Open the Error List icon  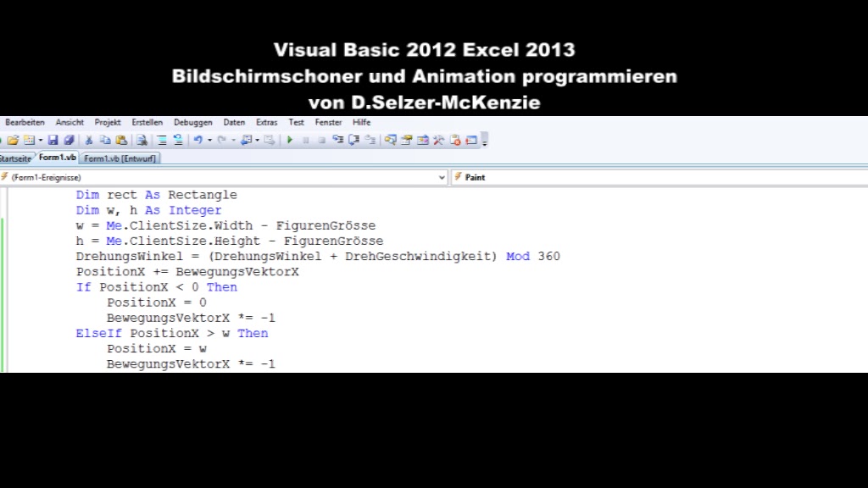click(x=455, y=141)
